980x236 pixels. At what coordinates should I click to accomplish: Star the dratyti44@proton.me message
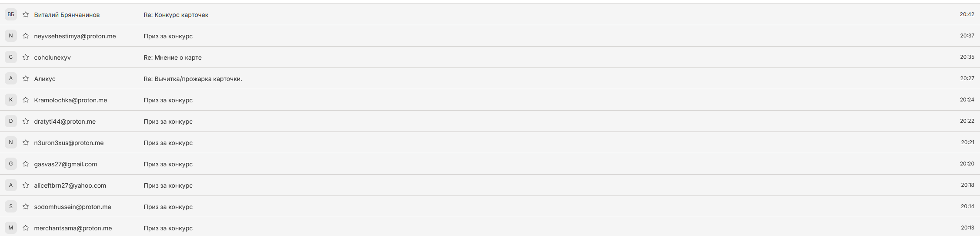click(26, 121)
